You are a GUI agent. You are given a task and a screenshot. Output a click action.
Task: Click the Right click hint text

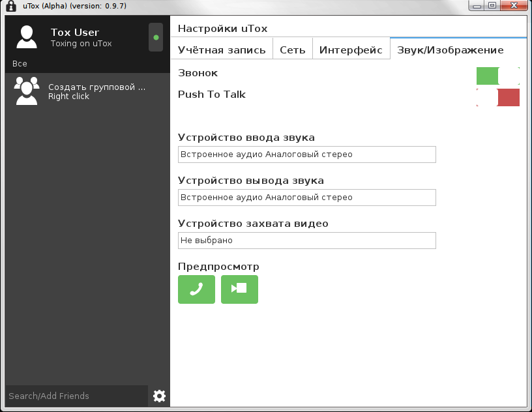68,96
